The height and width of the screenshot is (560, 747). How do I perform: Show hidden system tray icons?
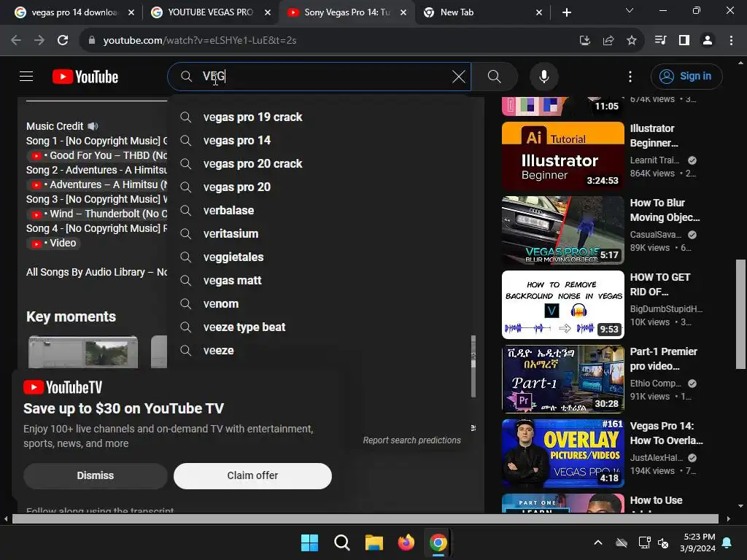click(598, 542)
